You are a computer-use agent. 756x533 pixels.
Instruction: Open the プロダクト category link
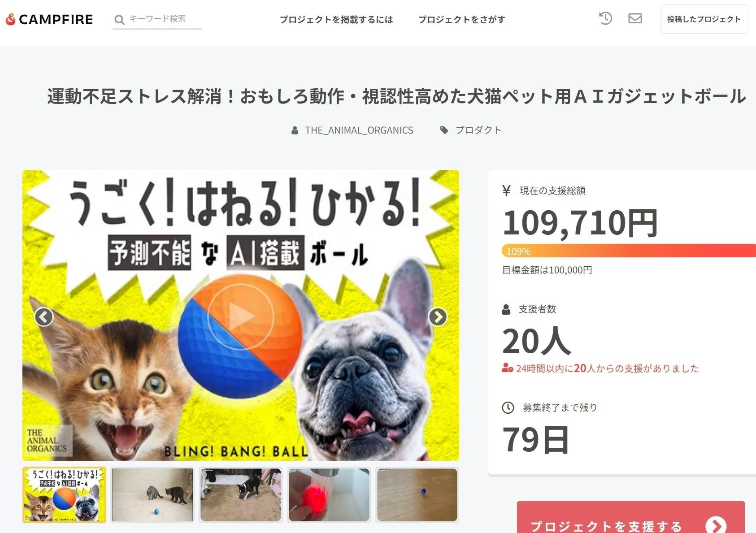click(478, 130)
